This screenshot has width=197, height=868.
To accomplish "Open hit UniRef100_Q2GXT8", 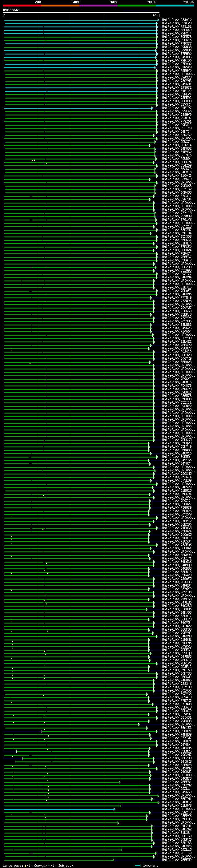I will pos(177,812).
